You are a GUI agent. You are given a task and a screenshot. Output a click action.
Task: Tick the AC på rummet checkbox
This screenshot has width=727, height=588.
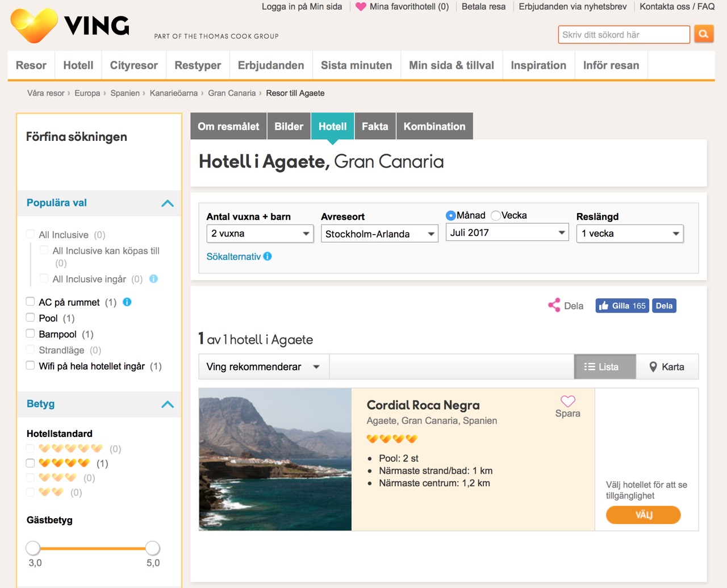click(31, 301)
